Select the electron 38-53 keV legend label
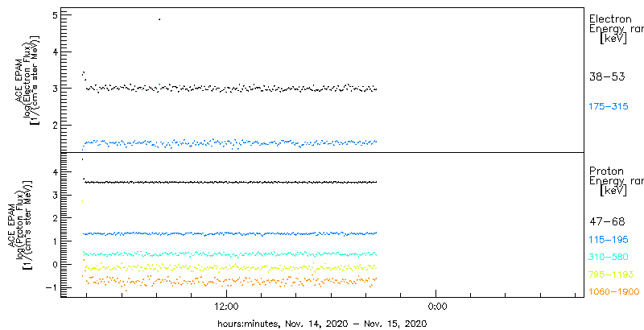This screenshot has height=330, width=644. tap(607, 76)
